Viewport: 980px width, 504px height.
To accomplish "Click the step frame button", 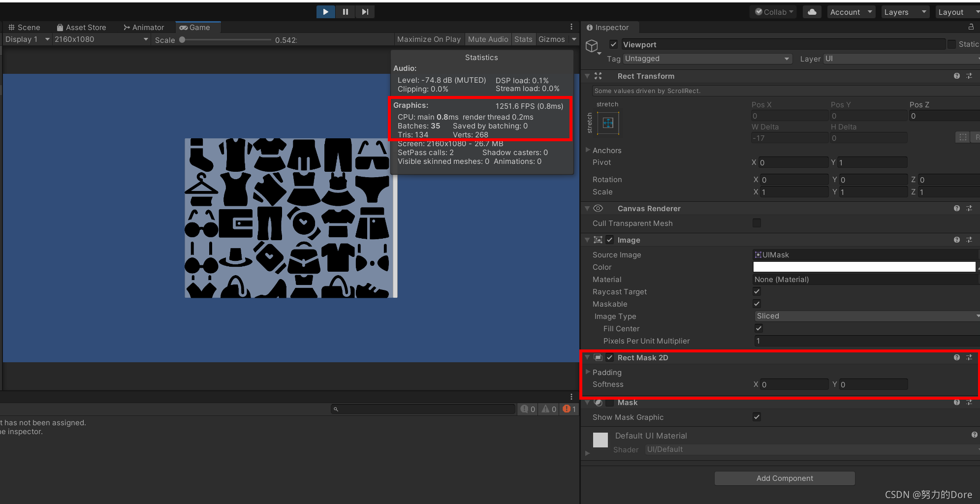I will 365,11.
